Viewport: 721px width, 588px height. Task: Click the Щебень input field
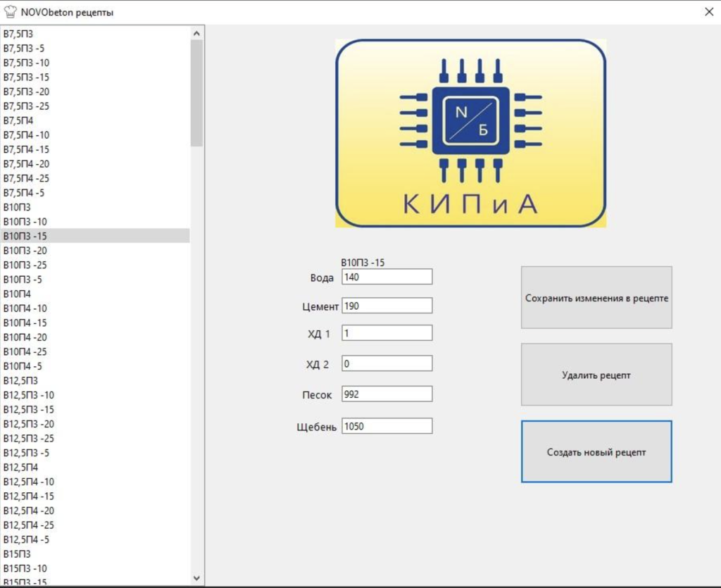(387, 426)
